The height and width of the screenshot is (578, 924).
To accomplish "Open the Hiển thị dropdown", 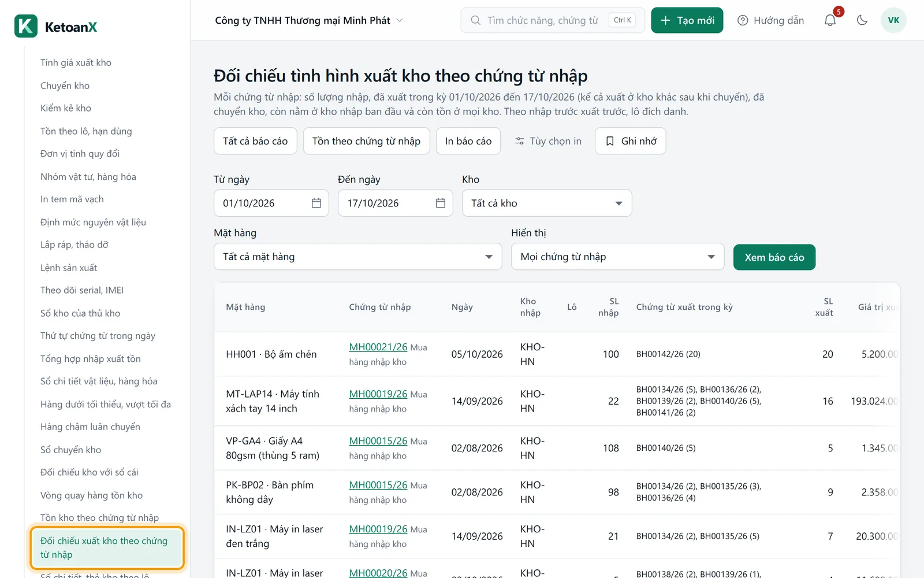I will pos(617,257).
